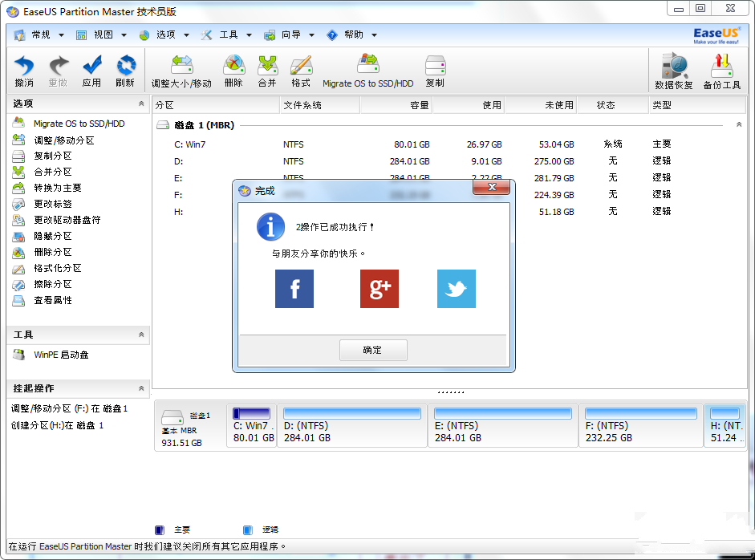
Task: Launch Migrate OS to SSD/HDD from toolbar
Action: click(x=367, y=71)
